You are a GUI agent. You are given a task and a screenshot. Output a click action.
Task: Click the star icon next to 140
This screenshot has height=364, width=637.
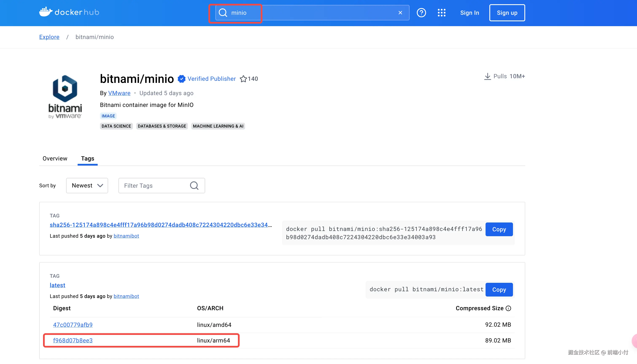tap(243, 79)
